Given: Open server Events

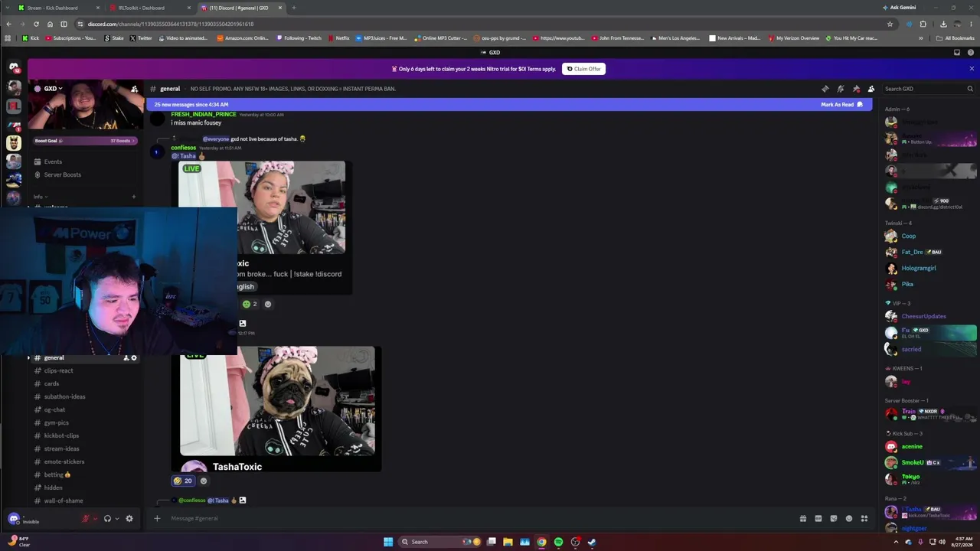Looking at the screenshot, I should coord(53,161).
